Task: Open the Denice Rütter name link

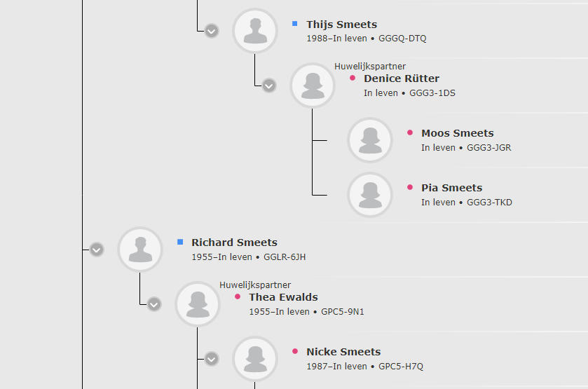Action: click(x=402, y=79)
